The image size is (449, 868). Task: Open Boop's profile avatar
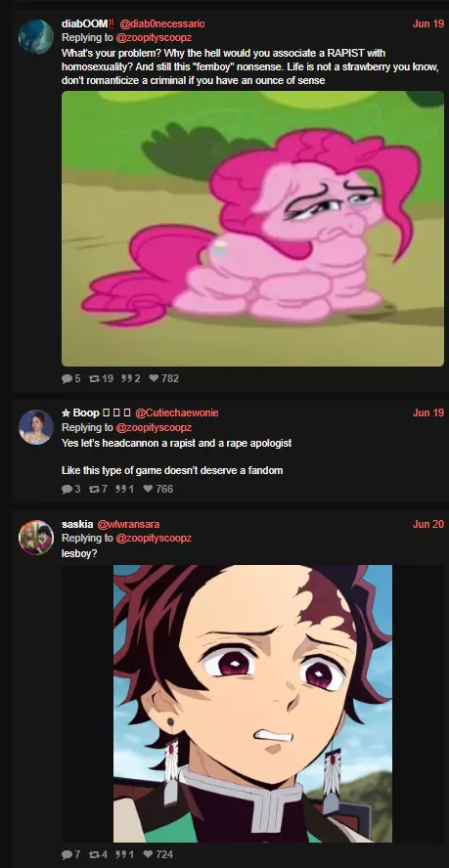coord(36,427)
